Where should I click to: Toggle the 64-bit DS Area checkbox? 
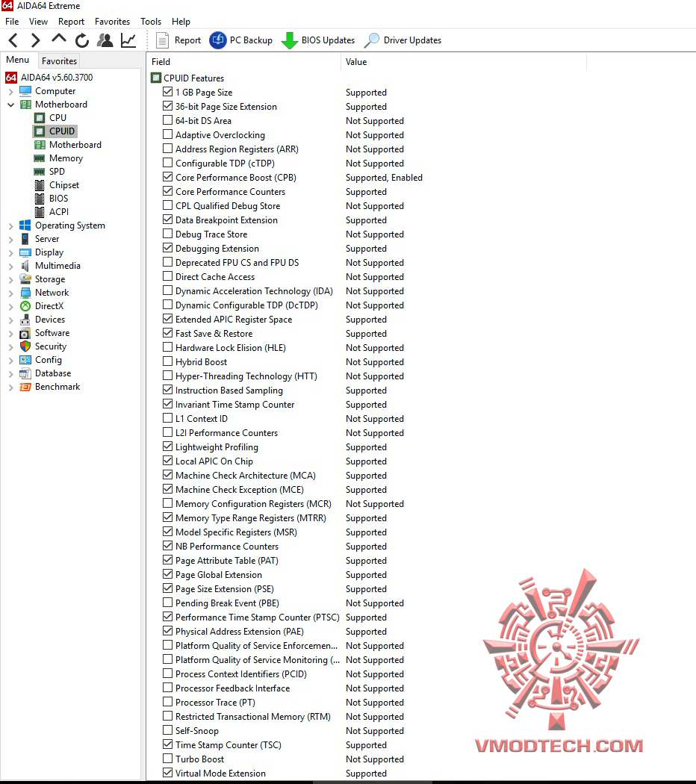click(x=167, y=120)
